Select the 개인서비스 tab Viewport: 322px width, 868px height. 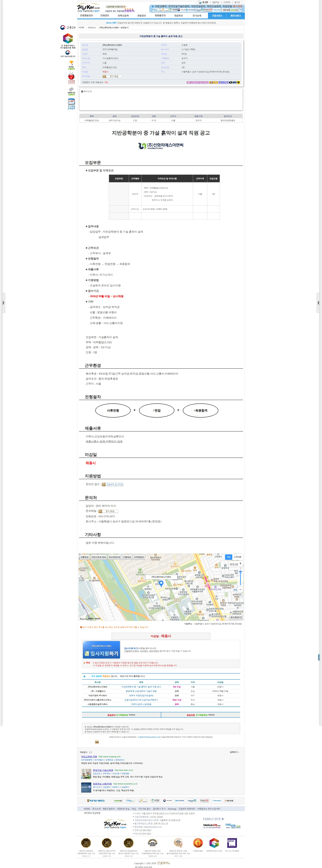click(x=235, y=15)
